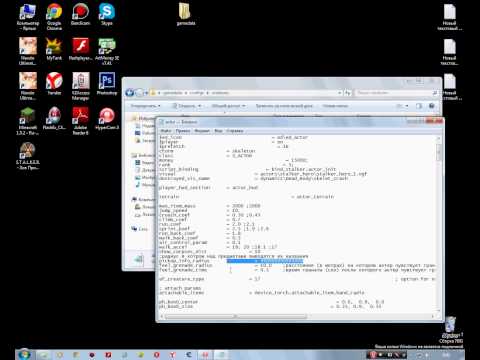Click the player_hud_section line in Notepad
480x360 pixels.
pos(209,188)
